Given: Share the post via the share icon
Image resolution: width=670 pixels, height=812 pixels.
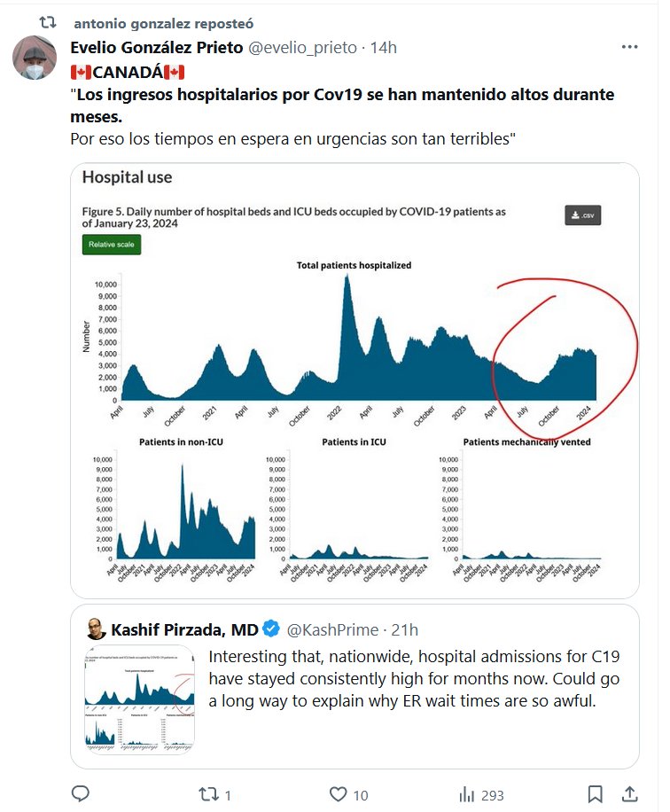Looking at the screenshot, I should click(x=629, y=793).
